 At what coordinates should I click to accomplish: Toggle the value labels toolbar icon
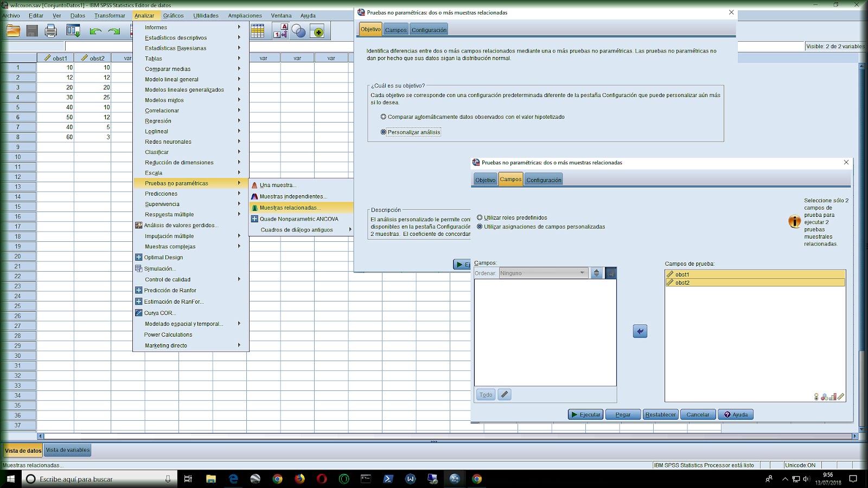pyautogui.click(x=280, y=31)
